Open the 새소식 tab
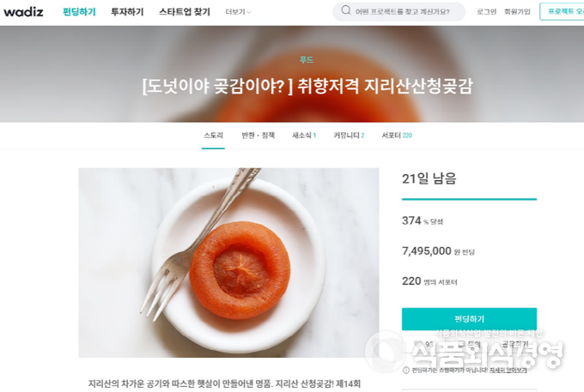584x392 pixels. [304, 136]
